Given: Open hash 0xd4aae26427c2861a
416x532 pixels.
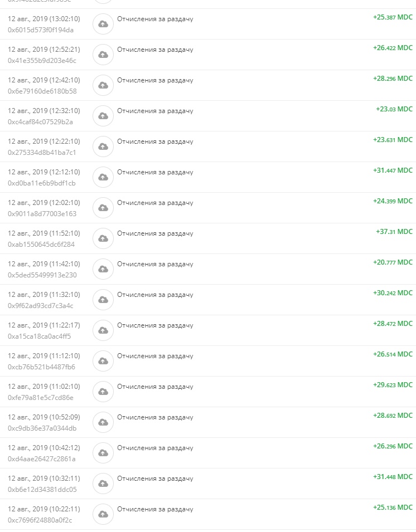Looking at the screenshot, I should [42, 458].
